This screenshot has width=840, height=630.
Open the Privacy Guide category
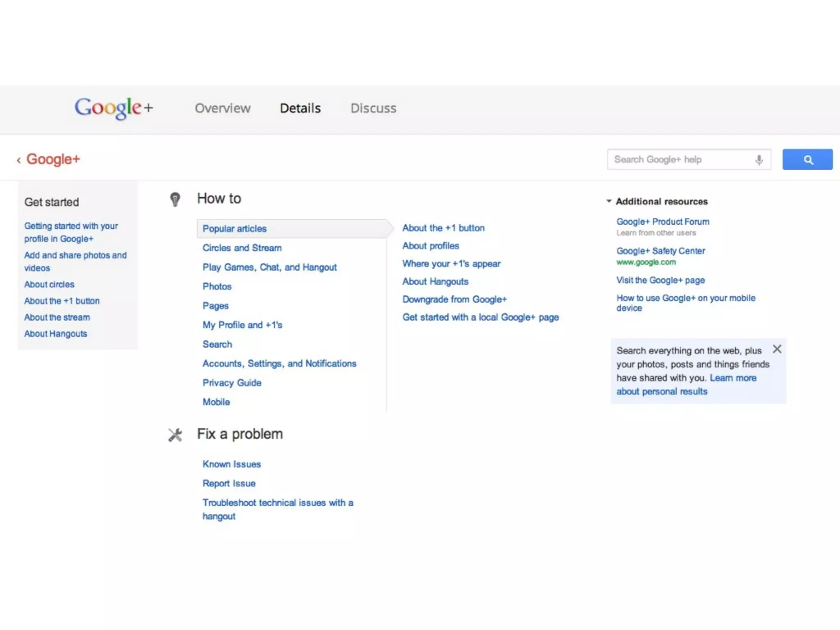232,383
